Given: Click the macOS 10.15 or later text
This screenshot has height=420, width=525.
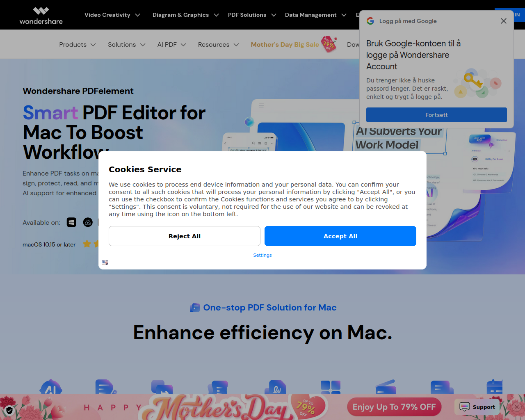Looking at the screenshot, I should [49, 244].
